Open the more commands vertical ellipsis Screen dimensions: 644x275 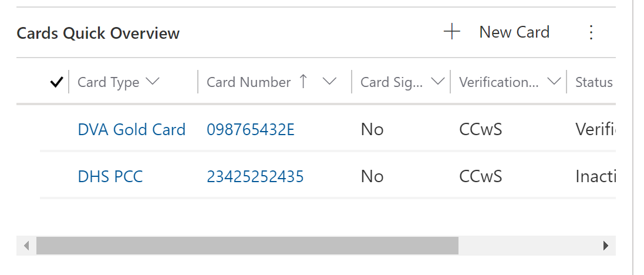pos(591,32)
